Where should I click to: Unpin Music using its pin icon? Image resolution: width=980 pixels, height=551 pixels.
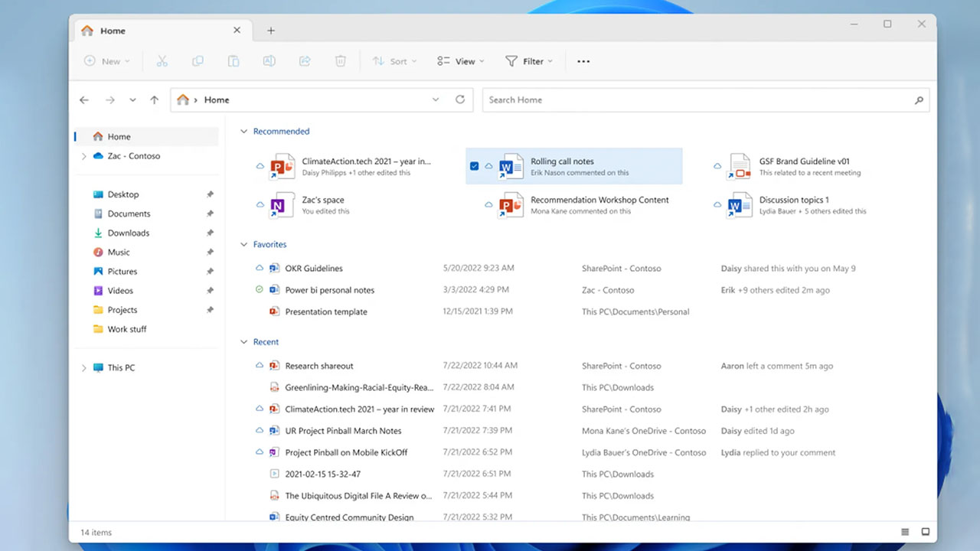210,252
